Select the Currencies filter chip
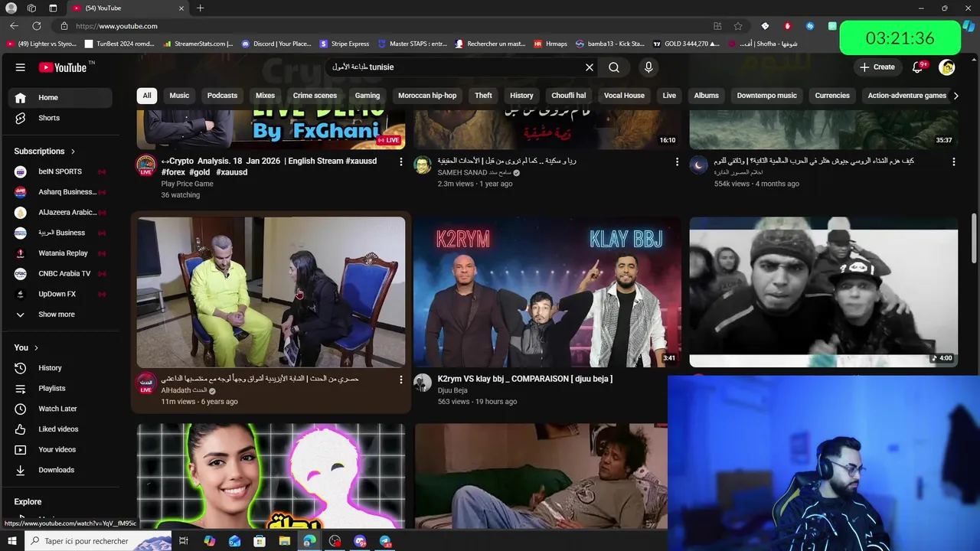The height and width of the screenshot is (551, 980). pos(832,96)
